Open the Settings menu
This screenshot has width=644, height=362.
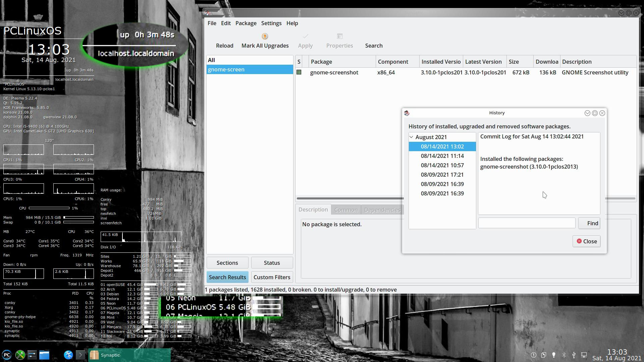click(x=271, y=23)
